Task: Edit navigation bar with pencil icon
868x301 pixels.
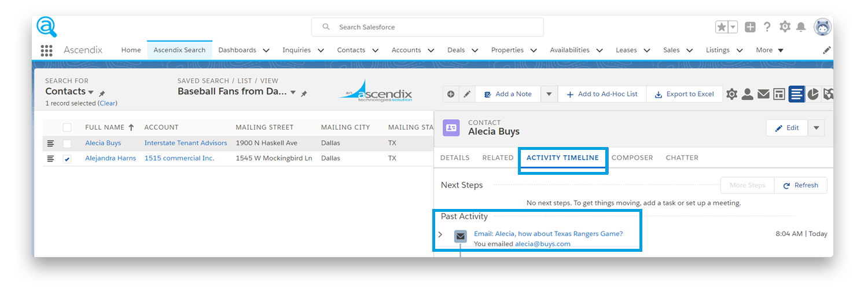Action: click(x=827, y=50)
